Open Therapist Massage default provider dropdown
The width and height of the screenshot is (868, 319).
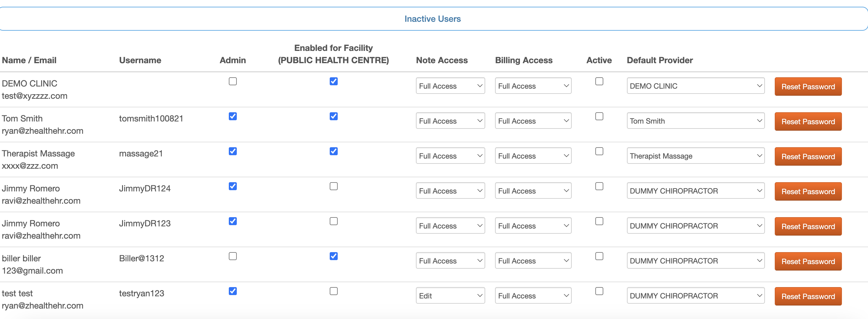pyautogui.click(x=696, y=156)
